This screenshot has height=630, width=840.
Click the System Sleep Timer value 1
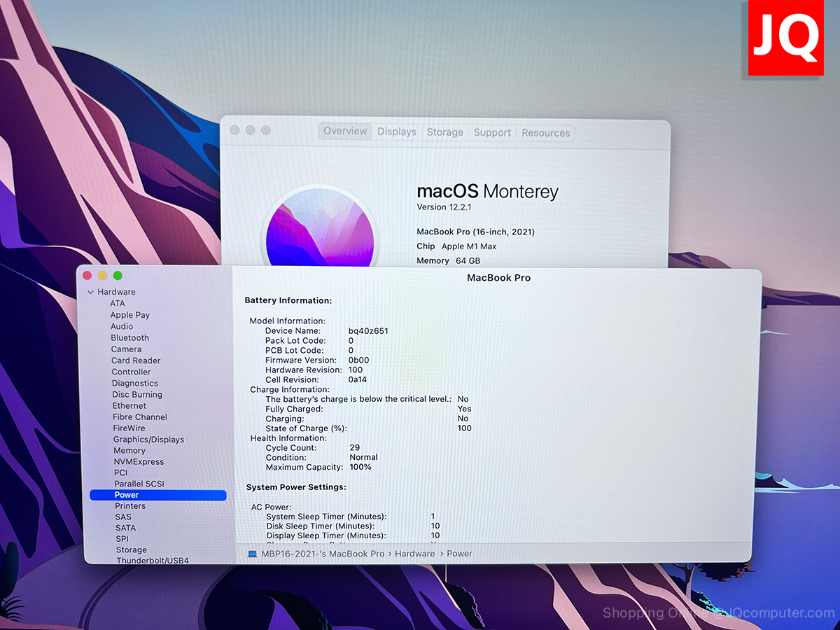tap(433, 517)
